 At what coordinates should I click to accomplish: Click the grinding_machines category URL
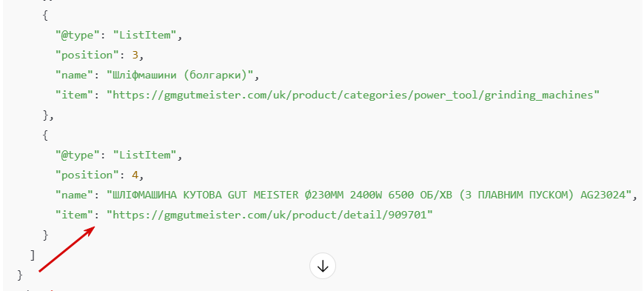[x=353, y=96]
